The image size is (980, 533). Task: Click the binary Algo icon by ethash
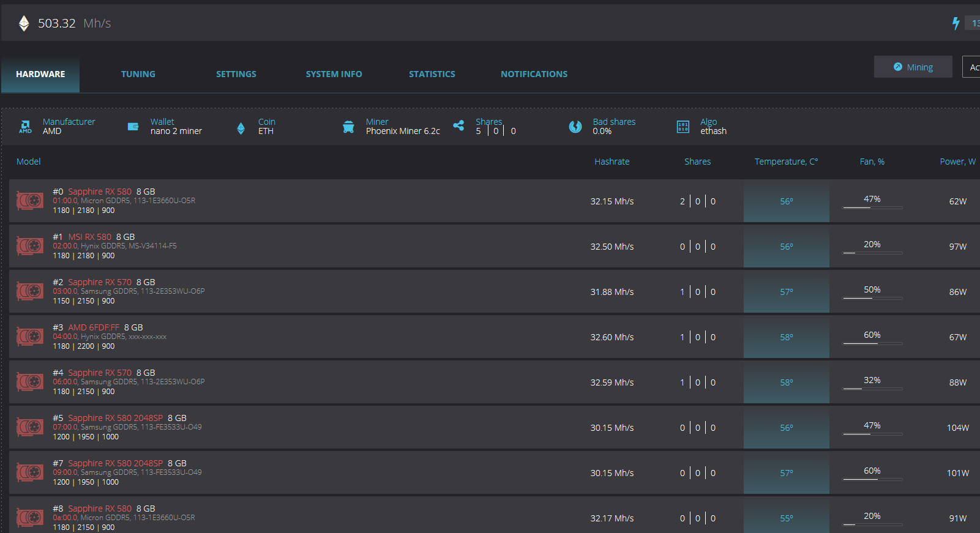[x=683, y=127]
